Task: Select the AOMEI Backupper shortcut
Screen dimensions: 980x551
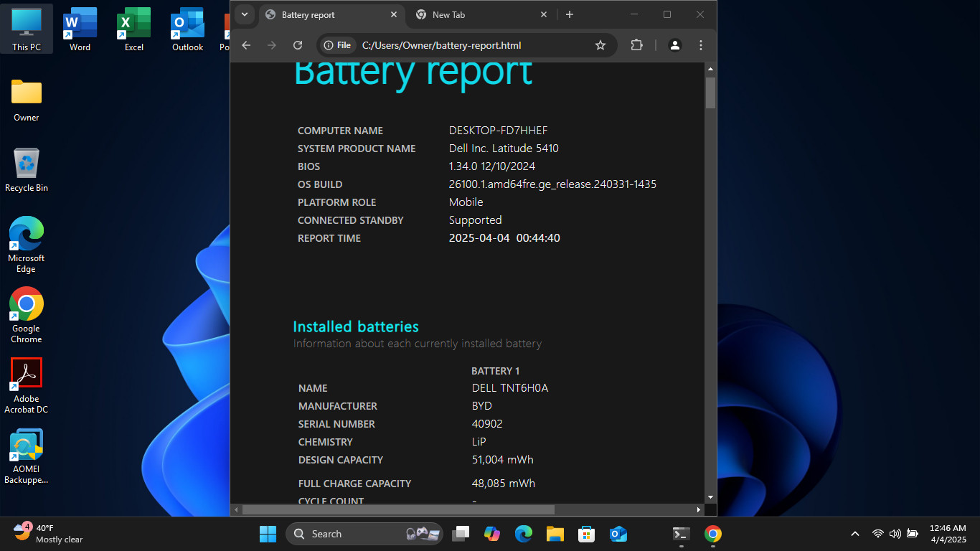Action: (x=27, y=456)
